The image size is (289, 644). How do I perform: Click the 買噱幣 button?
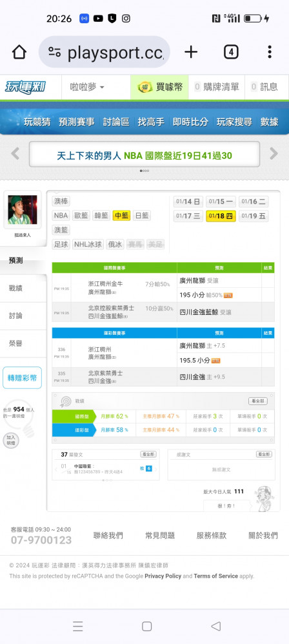[x=159, y=87]
